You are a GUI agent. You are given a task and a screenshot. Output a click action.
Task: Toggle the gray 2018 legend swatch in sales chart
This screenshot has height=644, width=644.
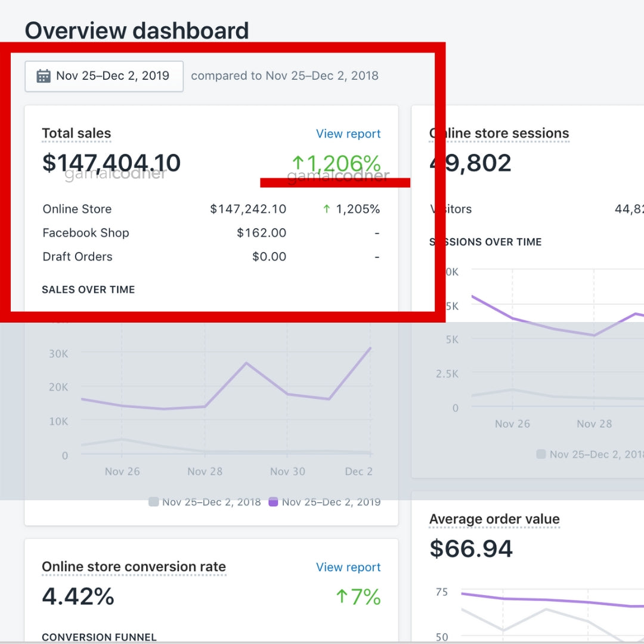point(154,502)
